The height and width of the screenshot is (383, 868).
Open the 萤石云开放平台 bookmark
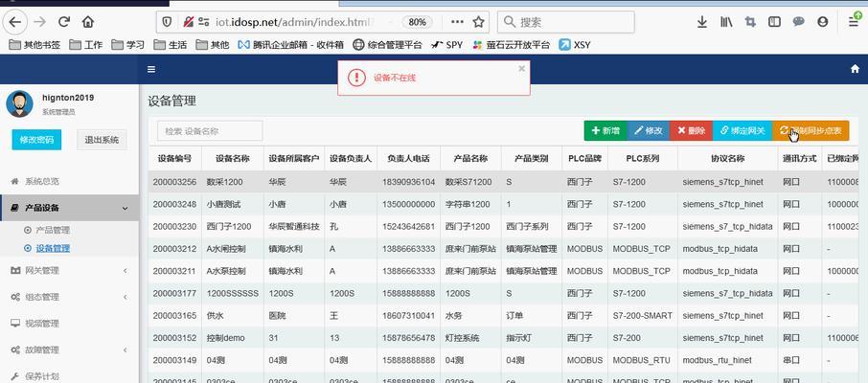(x=511, y=45)
